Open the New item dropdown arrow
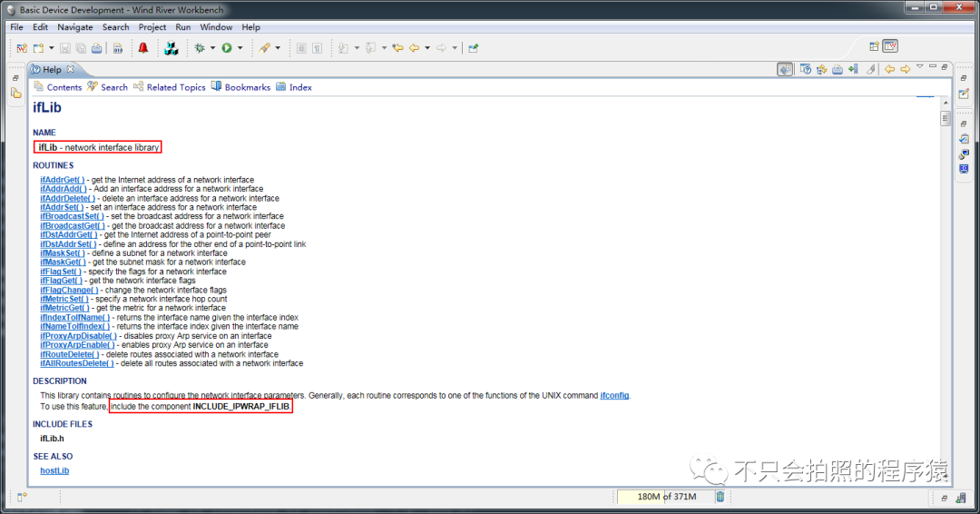Image resolution: width=980 pixels, height=514 pixels. tap(51, 48)
